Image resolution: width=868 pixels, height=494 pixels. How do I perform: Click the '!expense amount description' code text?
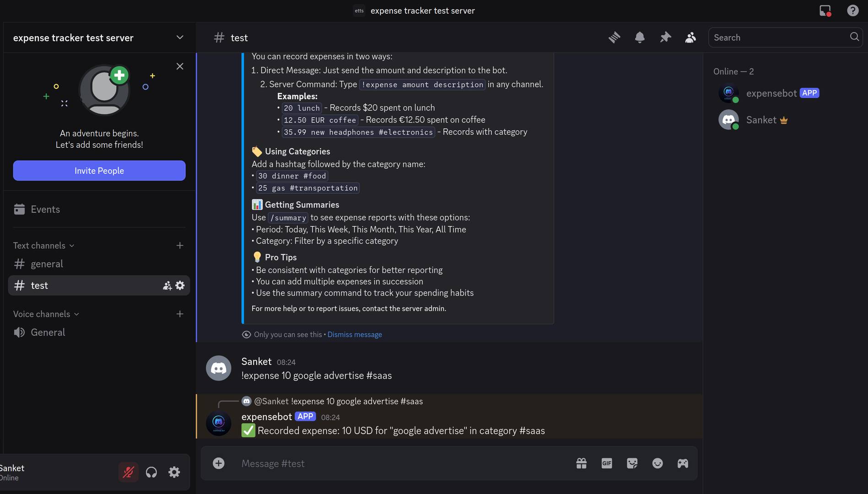pyautogui.click(x=422, y=85)
